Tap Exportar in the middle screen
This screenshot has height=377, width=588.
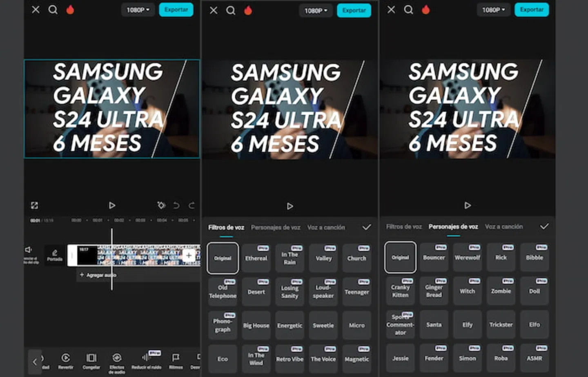[354, 11]
